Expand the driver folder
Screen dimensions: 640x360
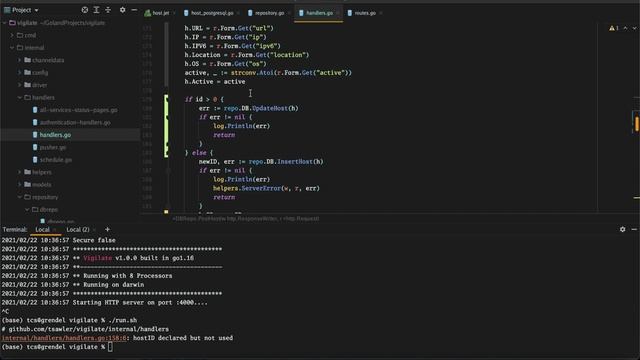[19, 85]
